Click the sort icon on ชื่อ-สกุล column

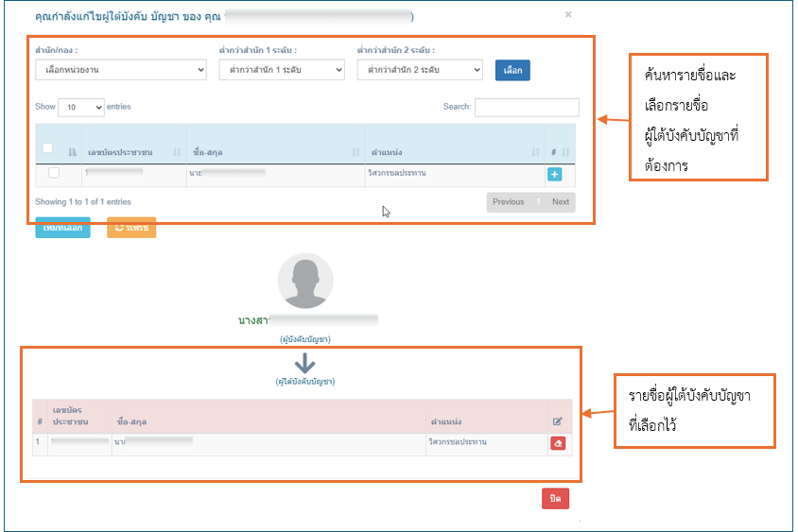coord(356,152)
